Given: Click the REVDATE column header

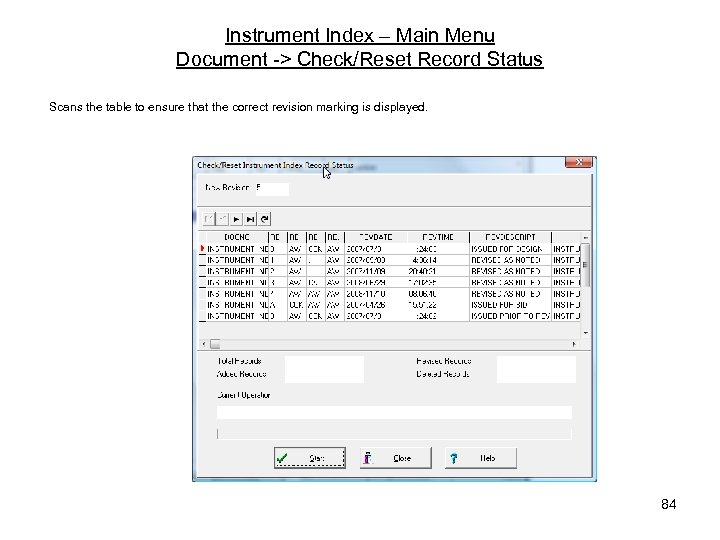Looking at the screenshot, I should pyautogui.click(x=376, y=237).
